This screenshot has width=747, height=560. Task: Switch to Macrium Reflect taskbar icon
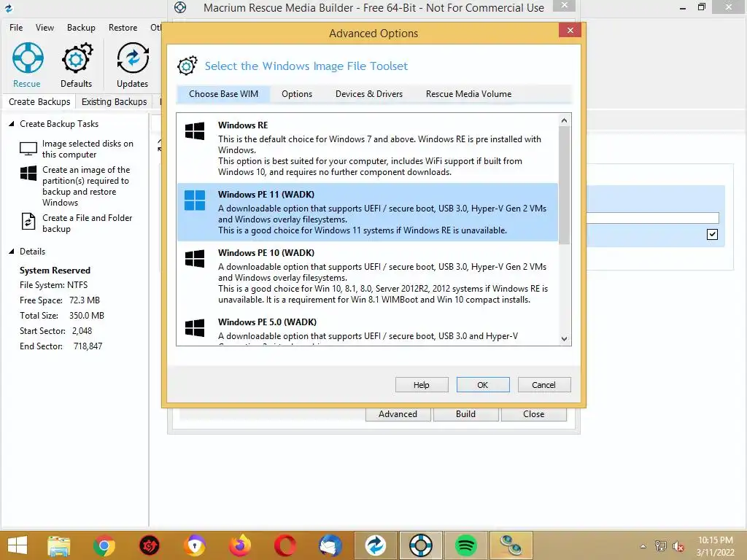[376, 545]
